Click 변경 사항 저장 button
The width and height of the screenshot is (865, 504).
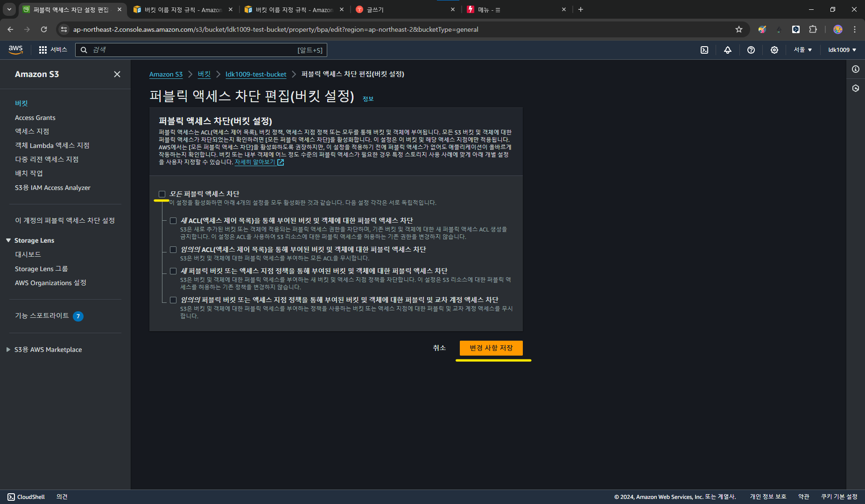pos(491,348)
